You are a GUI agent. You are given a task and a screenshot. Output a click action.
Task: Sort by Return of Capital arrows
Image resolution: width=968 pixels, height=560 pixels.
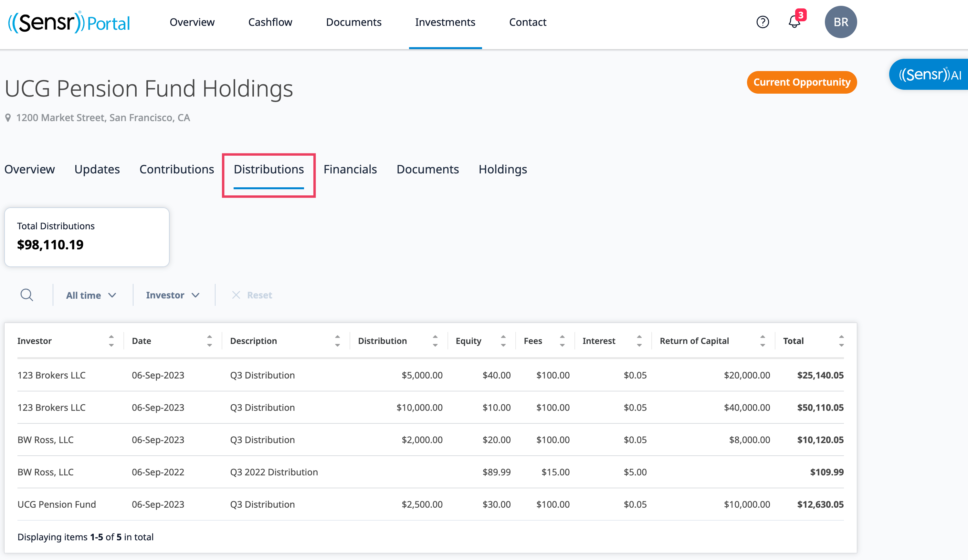[763, 341]
